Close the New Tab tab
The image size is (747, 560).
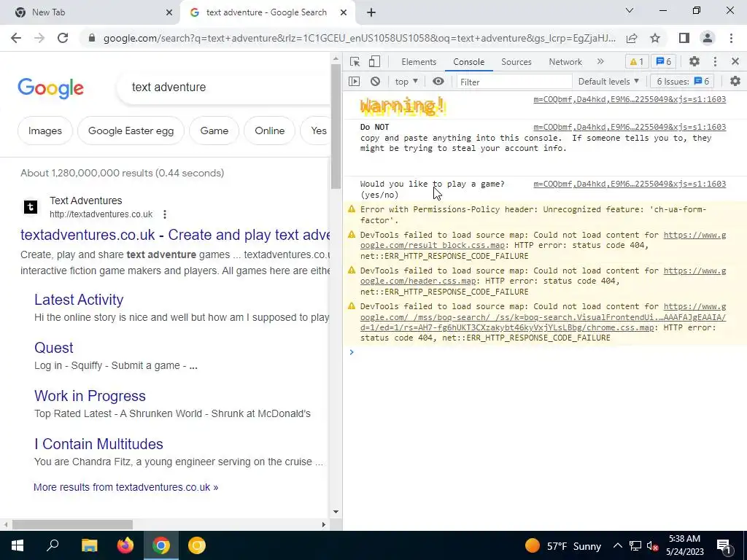[x=169, y=12]
